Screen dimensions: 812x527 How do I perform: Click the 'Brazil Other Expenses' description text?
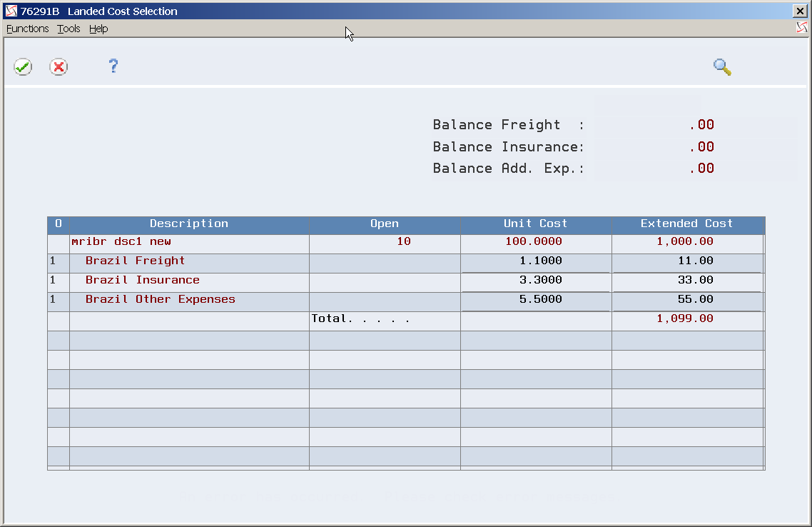160,299
